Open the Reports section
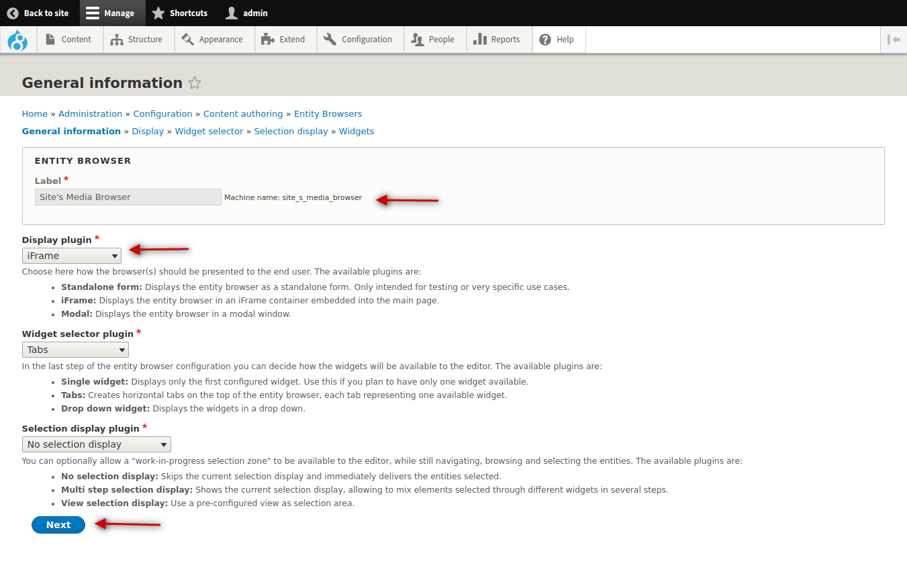The image size is (907, 588). coord(497,40)
